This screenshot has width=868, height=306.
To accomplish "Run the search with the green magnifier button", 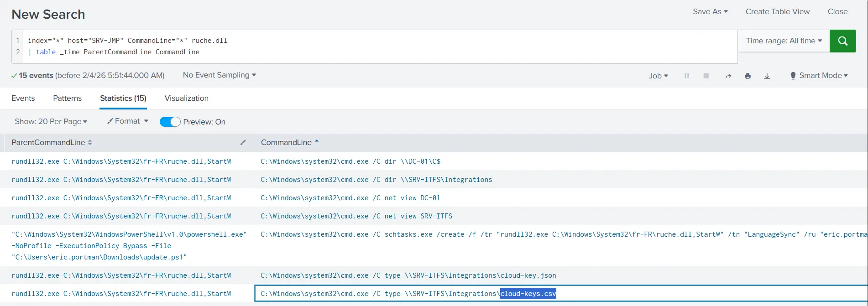I will click(x=842, y=41).
